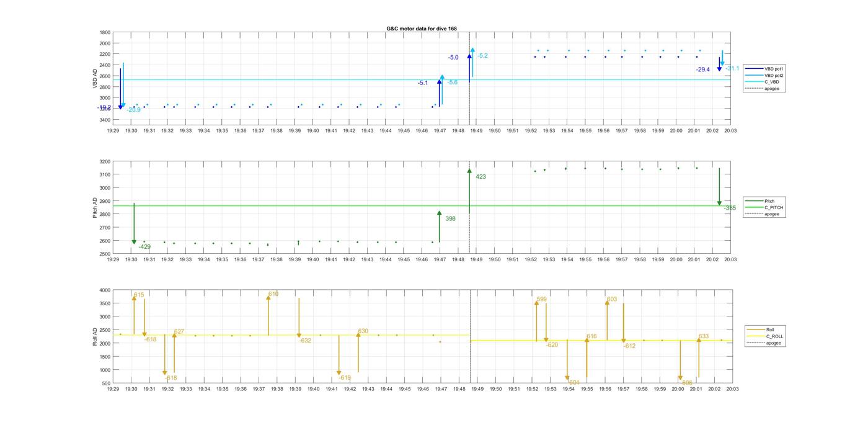
Task: Click the '423' label in Pitch plot
Action: tap(481, 177)
